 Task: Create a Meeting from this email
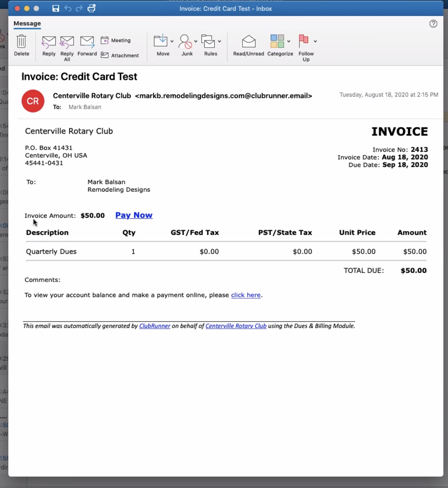click(116, 40)
